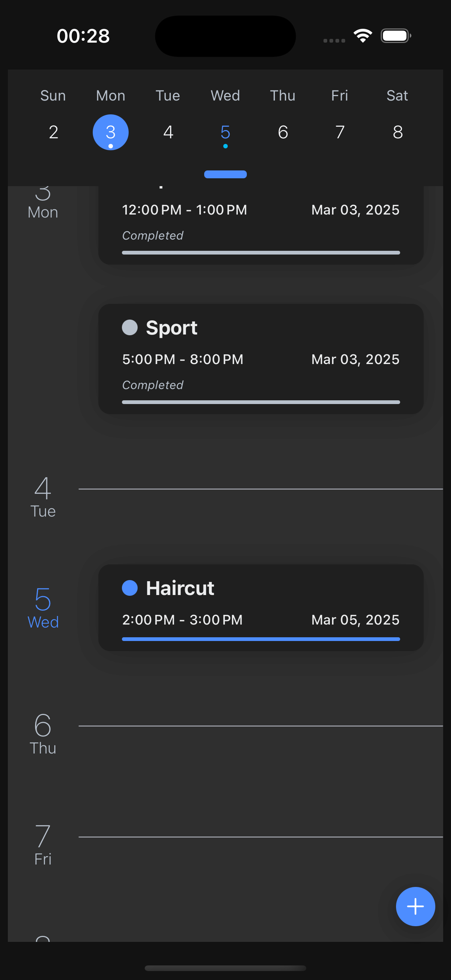Tap the dot indicator under date 3

pos(110,146)
